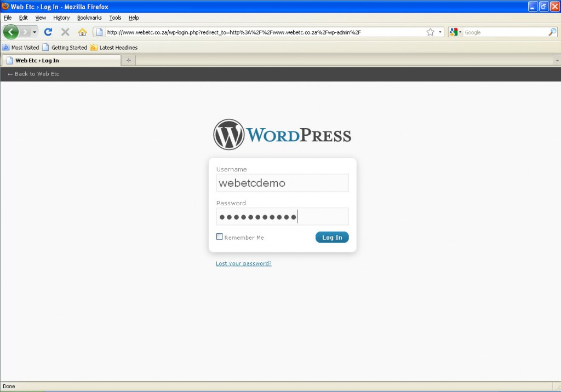Image resolution: width=561 pixels, height=392 pixels.
Task: Click the Stop loading X icon
Action: 65,32
